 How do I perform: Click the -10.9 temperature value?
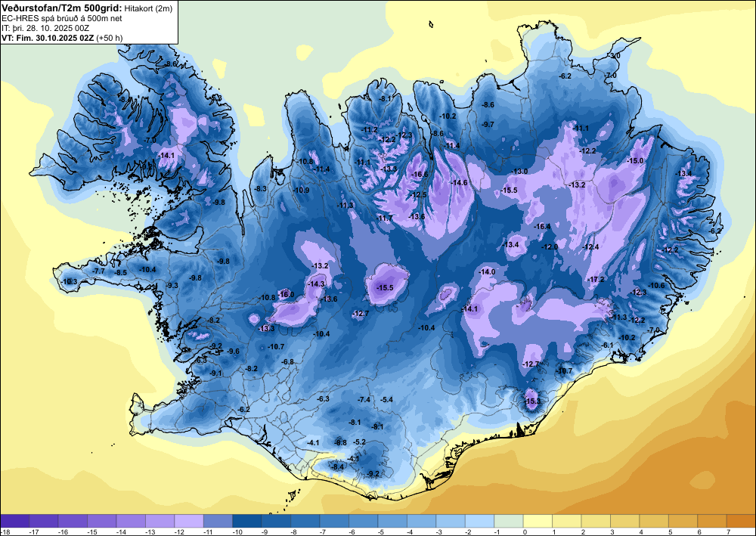point(302,191)
